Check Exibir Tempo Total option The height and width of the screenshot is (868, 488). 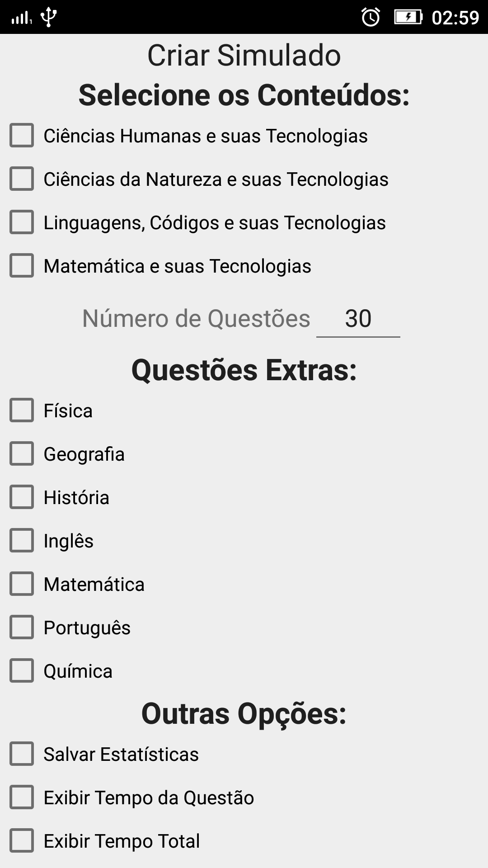pyautogui.click(x=22, y=840)
